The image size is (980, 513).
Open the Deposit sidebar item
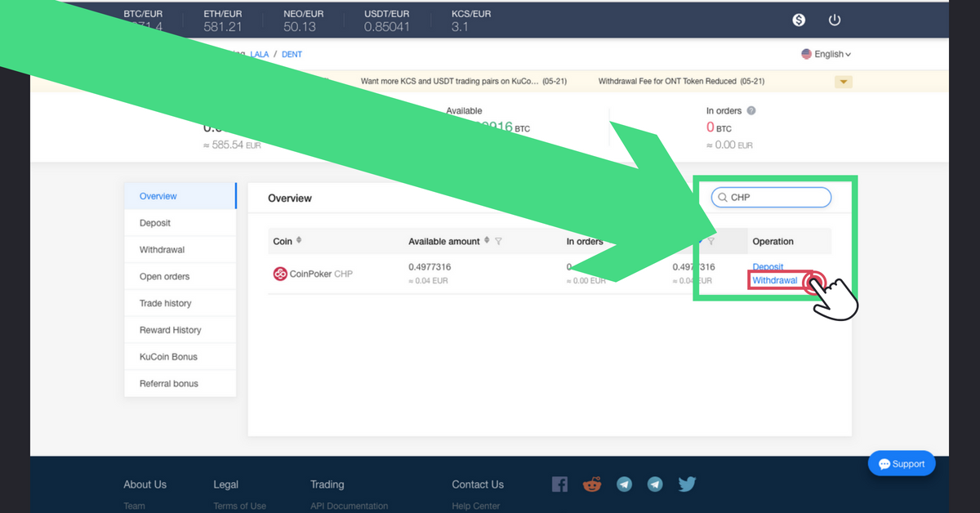pyautogui.click(x=180, y=223)
